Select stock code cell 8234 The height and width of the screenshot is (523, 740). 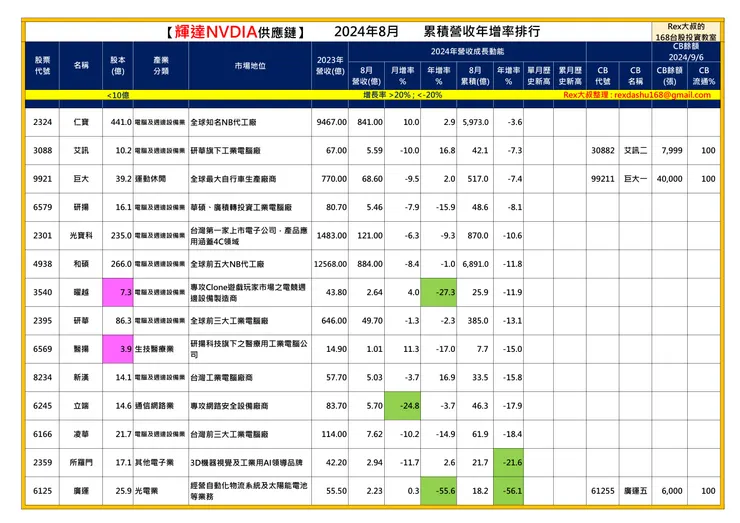click(42, 377)
